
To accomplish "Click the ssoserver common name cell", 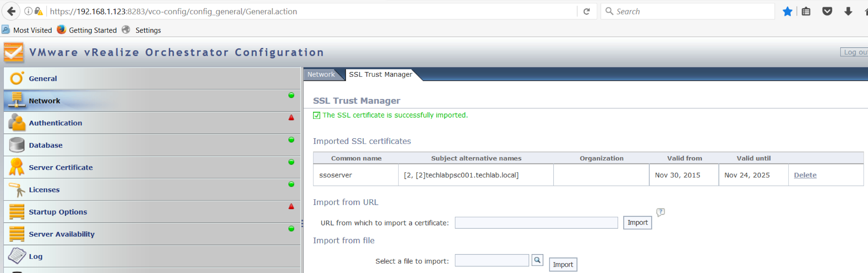I will 356,175.
